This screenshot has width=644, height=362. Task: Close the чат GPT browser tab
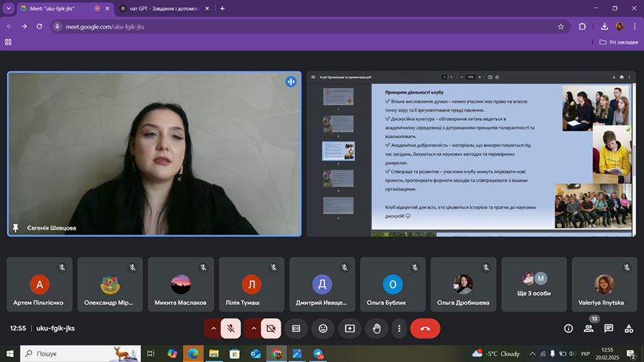(x=207, y=8)
